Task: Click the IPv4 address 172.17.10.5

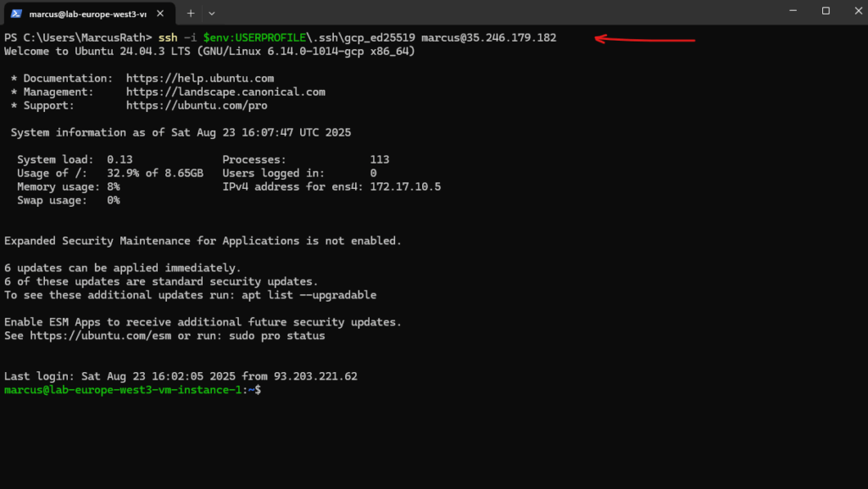Action: (405, 187)
